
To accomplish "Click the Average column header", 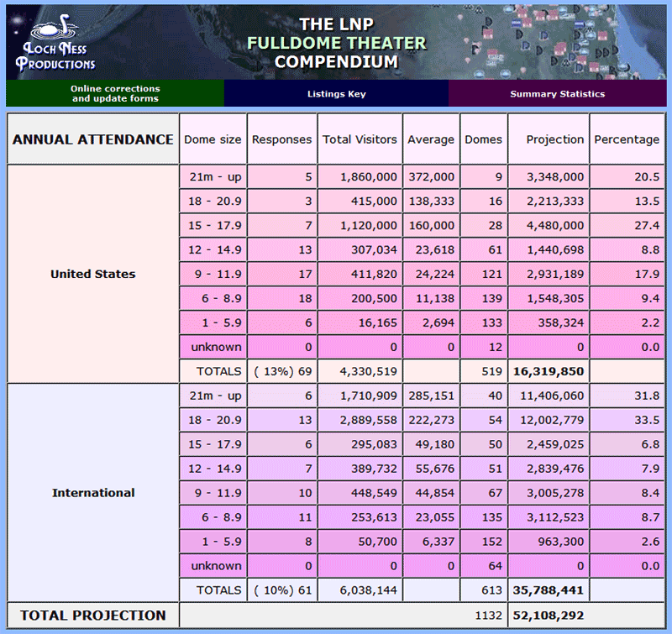I will pyautogui.click(x=431, y=139).
